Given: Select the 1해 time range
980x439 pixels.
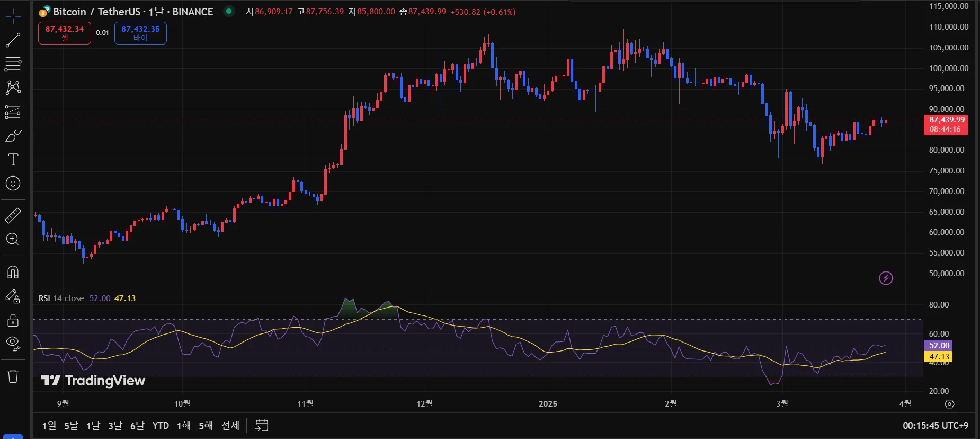Looking at the screenshot, I should coord(184,426).
